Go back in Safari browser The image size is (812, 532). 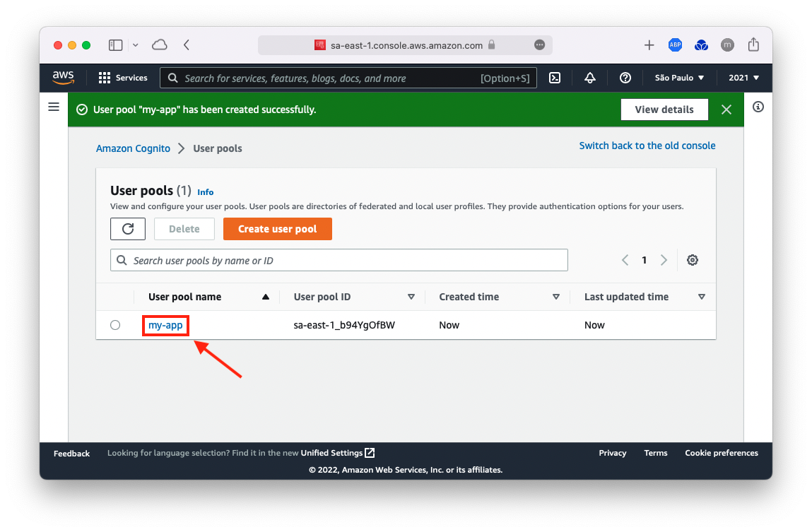187,45
